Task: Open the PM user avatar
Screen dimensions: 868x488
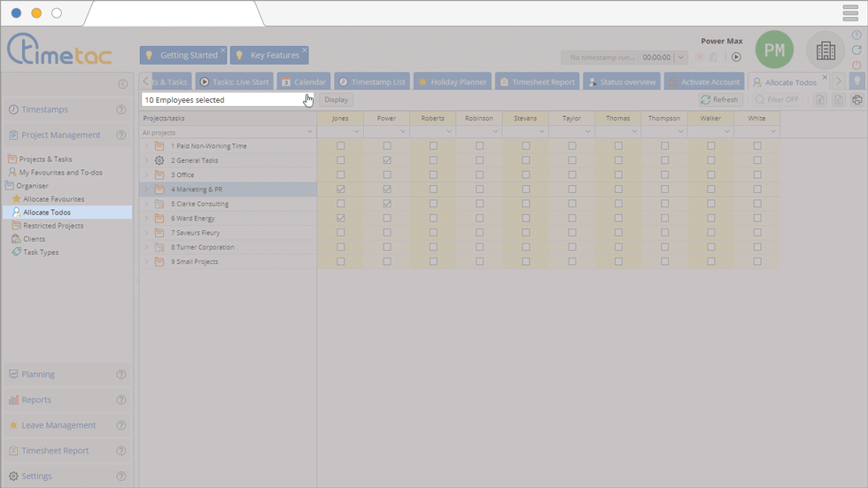Action: tap(774, 50)
